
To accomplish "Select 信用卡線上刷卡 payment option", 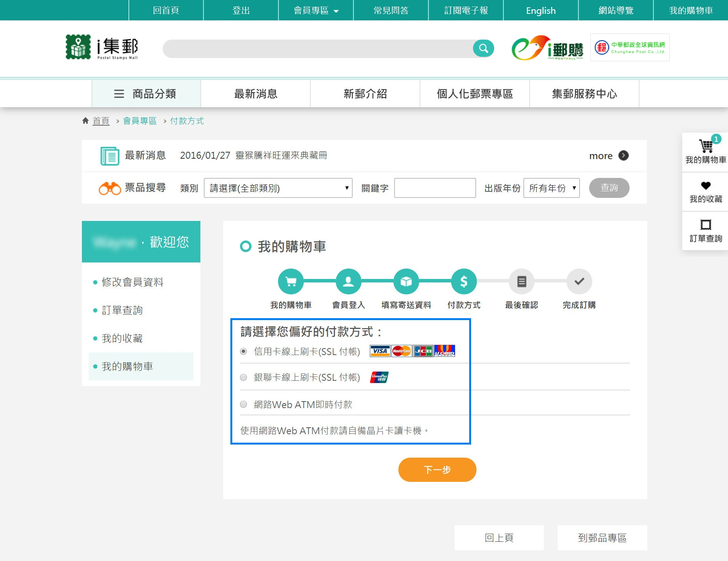I will pyautogui.click(x=244, y=350).
